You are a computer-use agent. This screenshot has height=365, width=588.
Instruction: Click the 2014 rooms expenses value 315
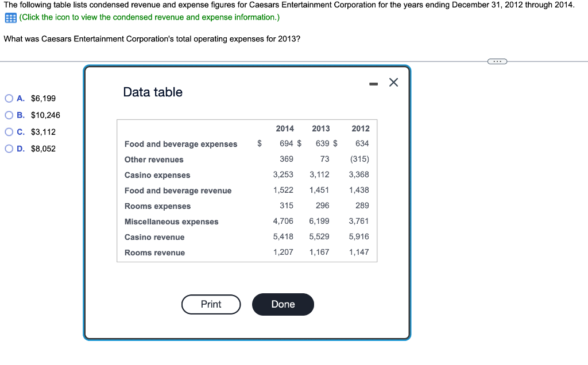point(287,205)
